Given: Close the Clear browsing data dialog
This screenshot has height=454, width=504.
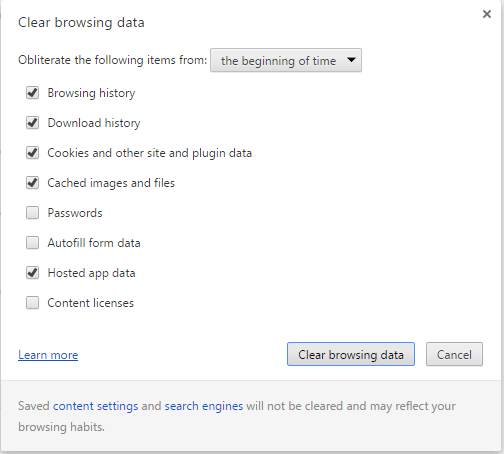Looking at the screenshot, I should 487,14.
